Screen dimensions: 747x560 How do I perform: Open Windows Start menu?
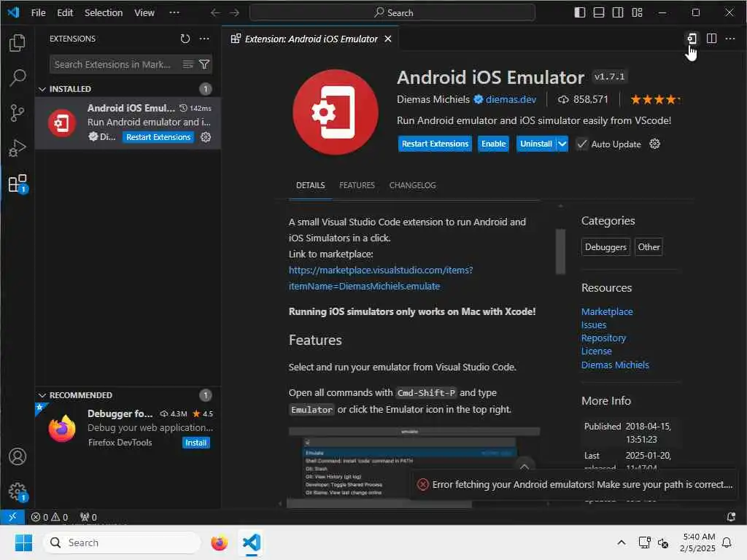[x=23, y=542]
